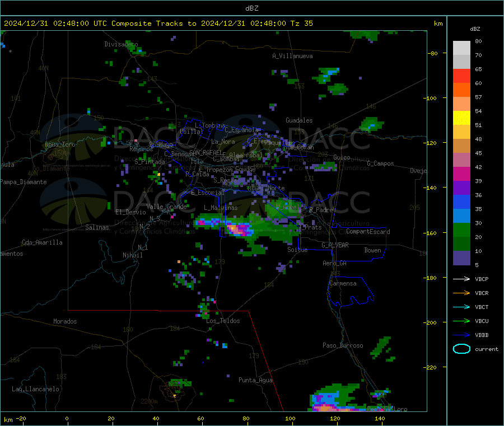Image resolution: width=504 pixels, height=426 pixels.
Task: Click the Divisadero place label
Action: pyautogui.click(x=121, y=44)
